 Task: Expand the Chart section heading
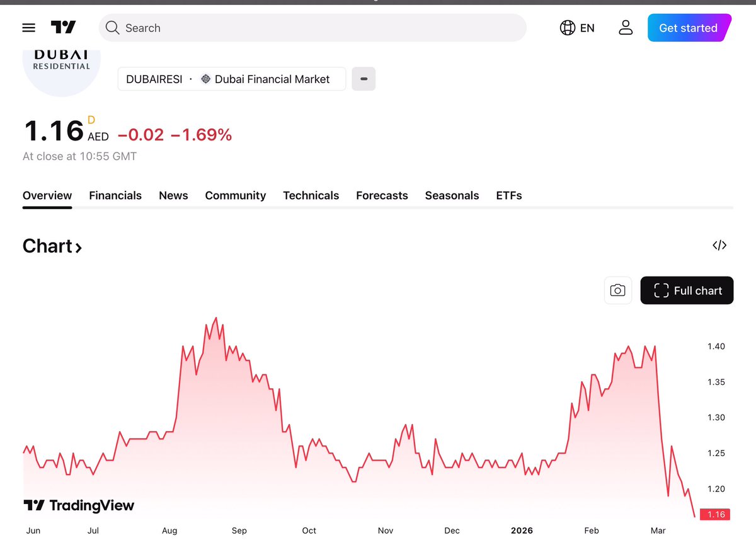[52, 246]
